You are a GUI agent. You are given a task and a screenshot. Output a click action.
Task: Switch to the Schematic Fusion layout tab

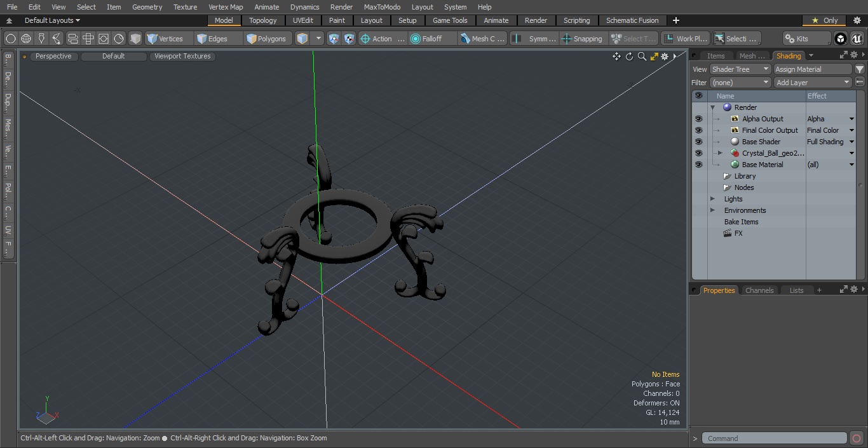pyautogui.click(x=632, y=20)
